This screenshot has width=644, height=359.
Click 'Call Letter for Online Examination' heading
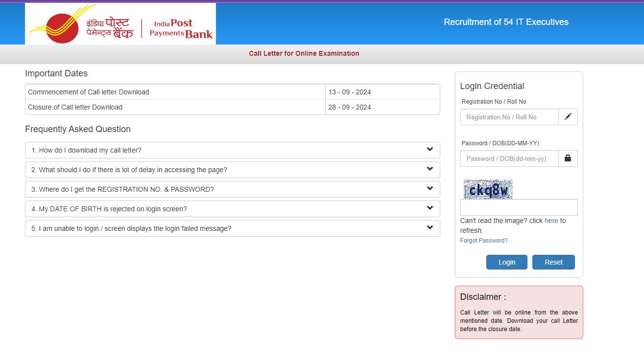pos(304,53)
